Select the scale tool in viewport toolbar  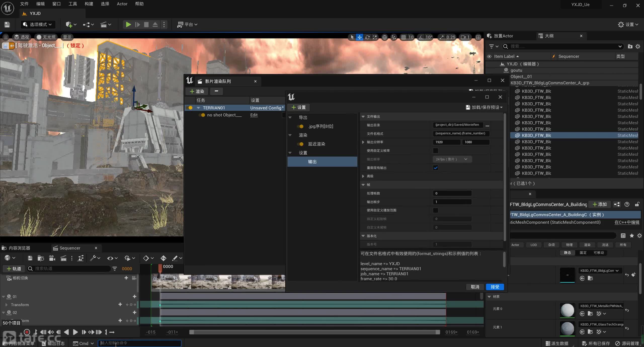click(375, 37)
